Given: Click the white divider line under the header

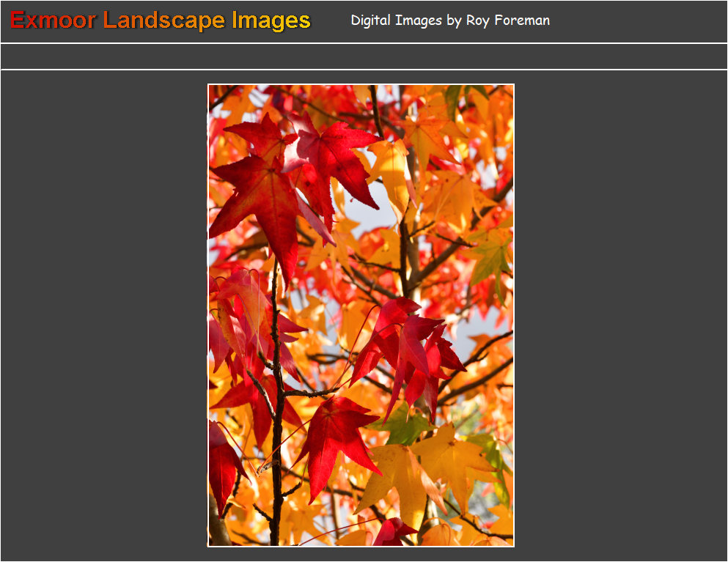Looking at the screenshot, I should click(x=364, y=43).
